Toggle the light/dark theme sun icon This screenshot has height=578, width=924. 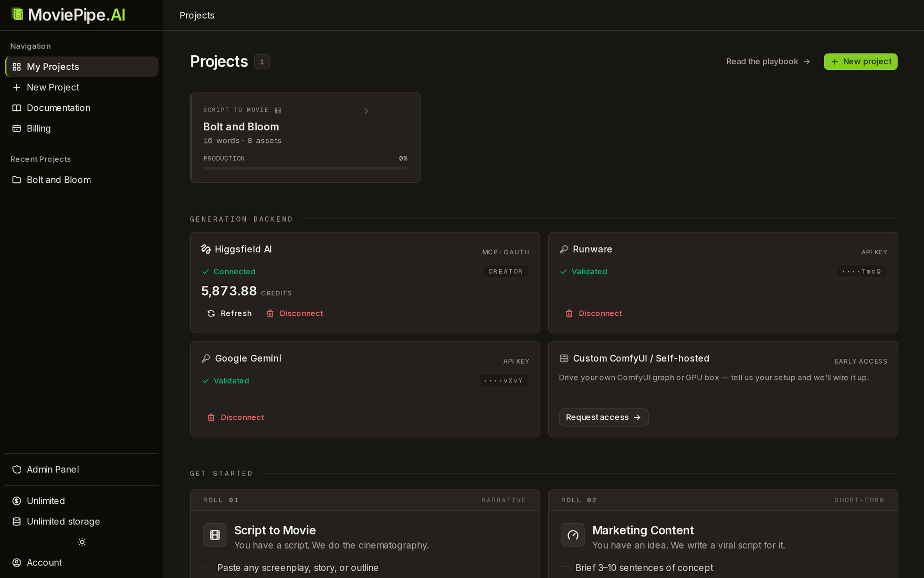[82, 542]
